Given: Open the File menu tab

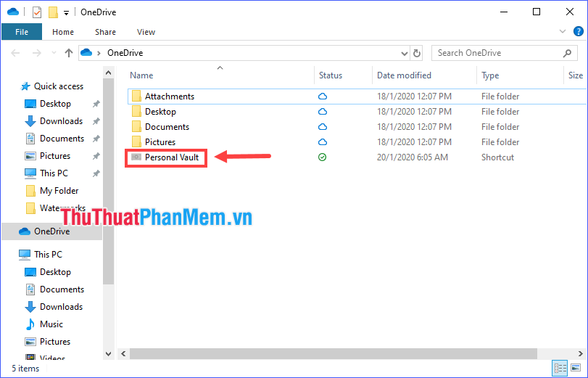Looking at the screenshot, I should click(22, 32).
